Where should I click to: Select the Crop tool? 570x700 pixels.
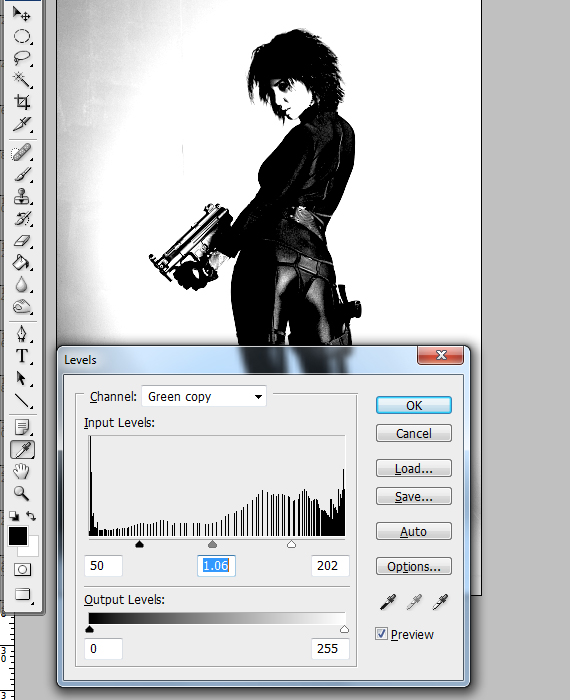point(22,102)
